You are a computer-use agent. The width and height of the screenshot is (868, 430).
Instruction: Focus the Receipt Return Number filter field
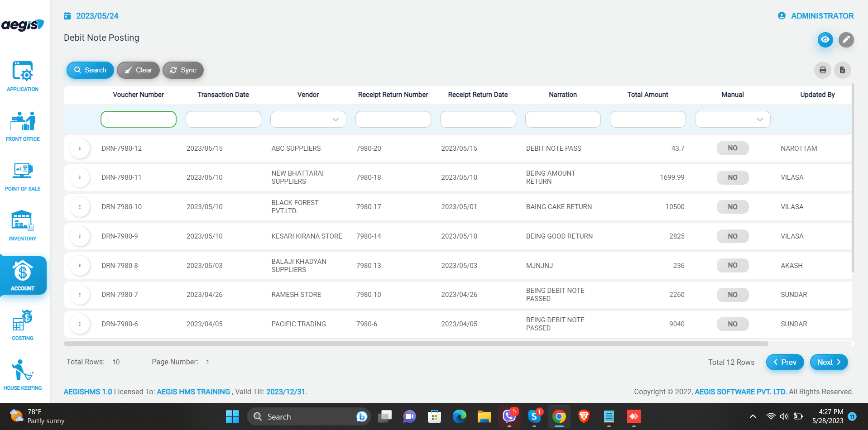[x=393, y=119]
